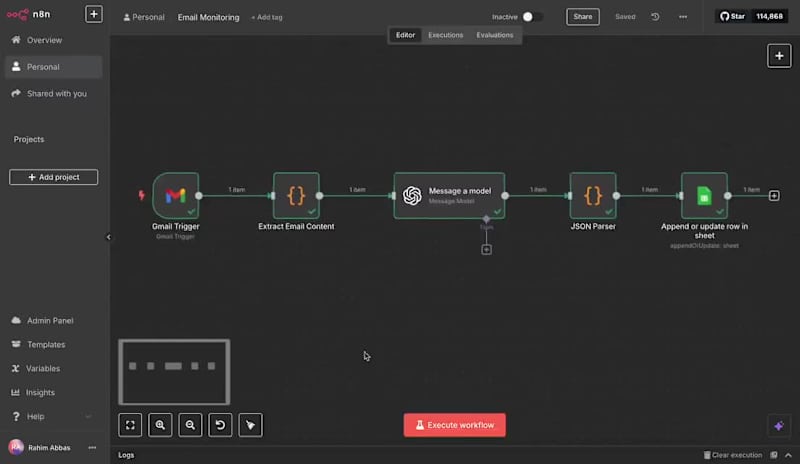
Task: Switch to the Executions tab
Action: tap(445, 35)
